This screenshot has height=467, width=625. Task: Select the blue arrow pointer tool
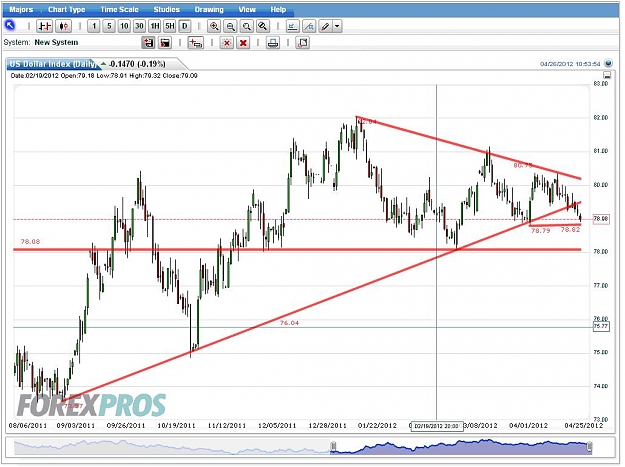[x=10, y=26]
